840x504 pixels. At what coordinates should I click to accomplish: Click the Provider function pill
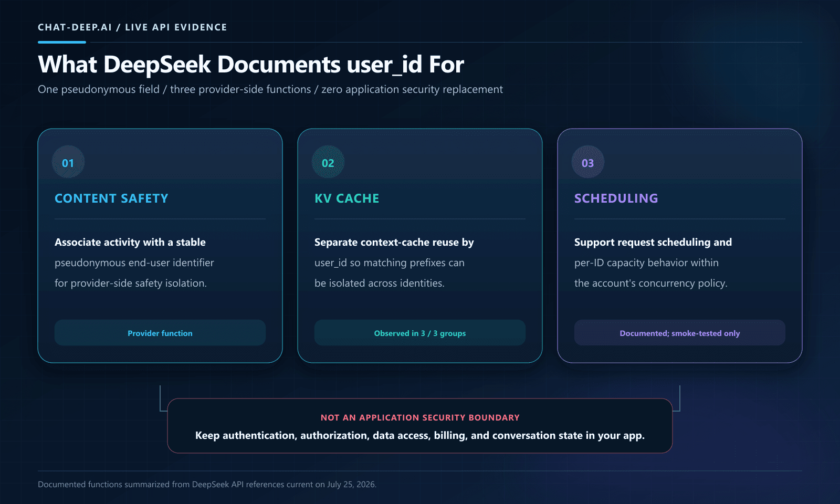(160, 333)
